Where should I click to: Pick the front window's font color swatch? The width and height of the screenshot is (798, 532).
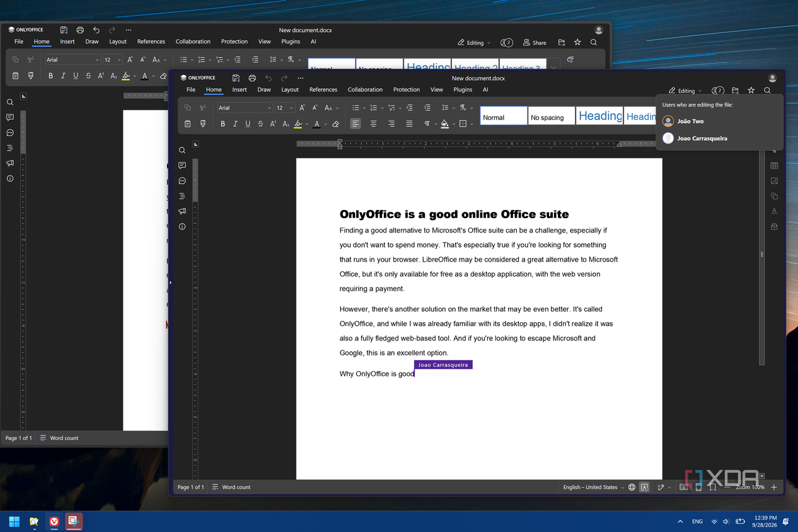click(x=316, y=124)
